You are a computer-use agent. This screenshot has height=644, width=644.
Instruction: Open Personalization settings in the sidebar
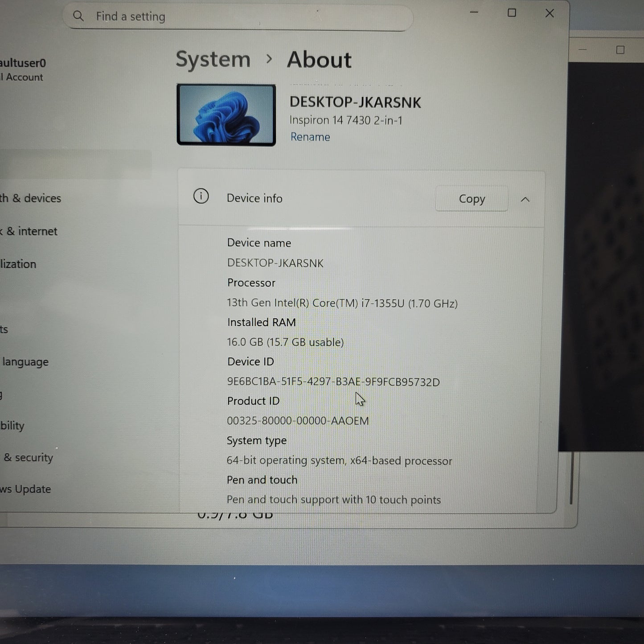click(18, 264)
